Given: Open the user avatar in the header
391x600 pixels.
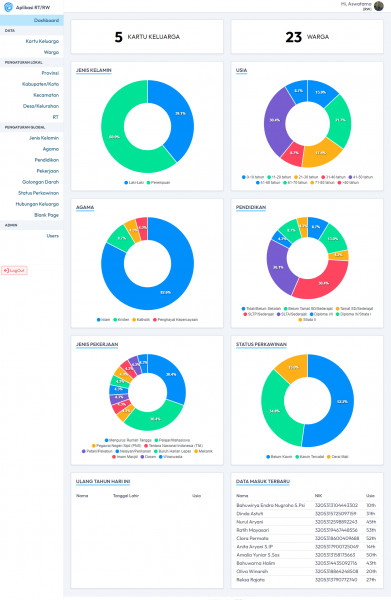Looking at the screenshot, I should pyautogui.click(x=379, y=6).
